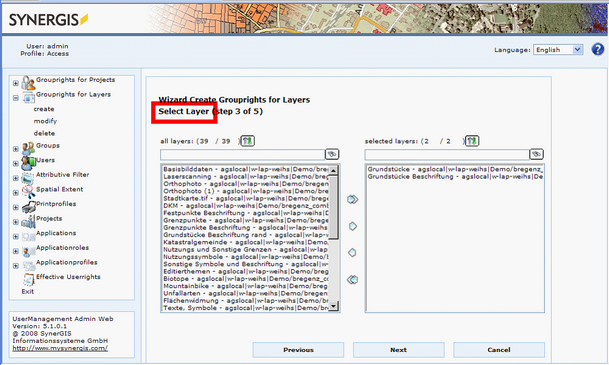
Task: Open the Language dropdown showing English
Action: (558, 50)
